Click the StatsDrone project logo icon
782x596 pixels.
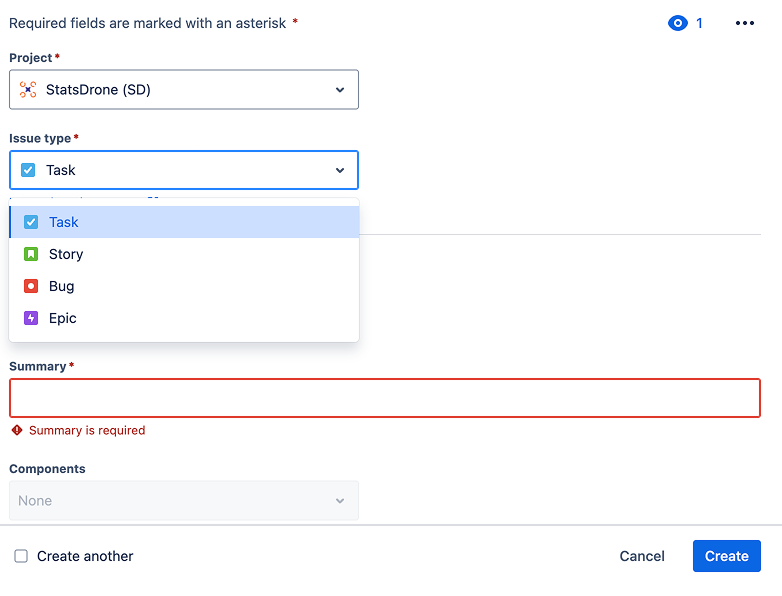pyautogui.click(x=28, y=89)
